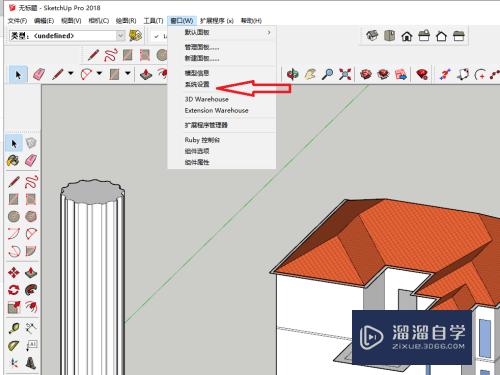Open the Ruby 控制台 entry
Image resolution: width=500 pixels, height=375 pixels.
pos(202,140)
